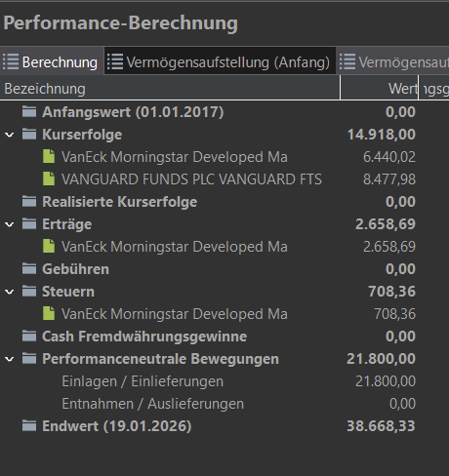Image resolution: width=449 pixels, height=476 pixels.
Task: Click the VANGUARD FUNDS document icon
Action: pyautogui.click(x=49, y=178)
